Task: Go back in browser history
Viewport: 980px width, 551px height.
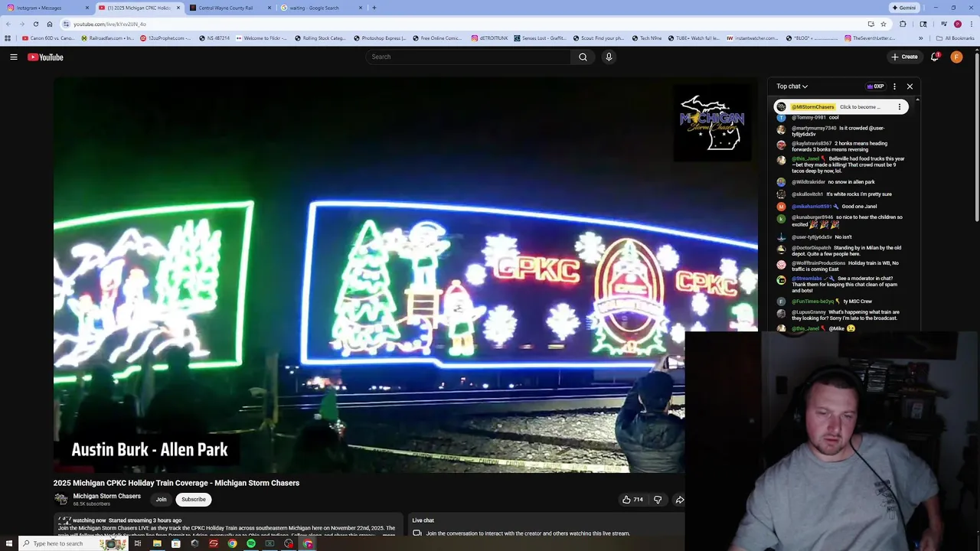Action: (x=8, y=24)
